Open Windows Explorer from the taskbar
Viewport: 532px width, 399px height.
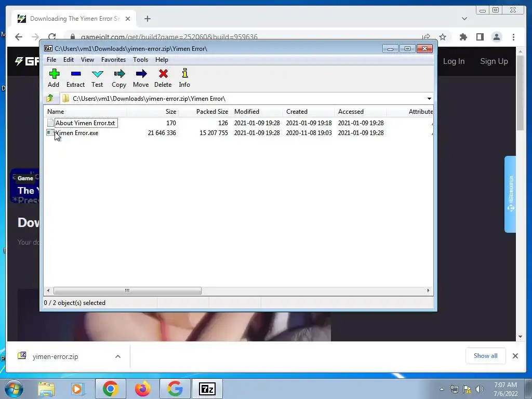pos(46,389)
